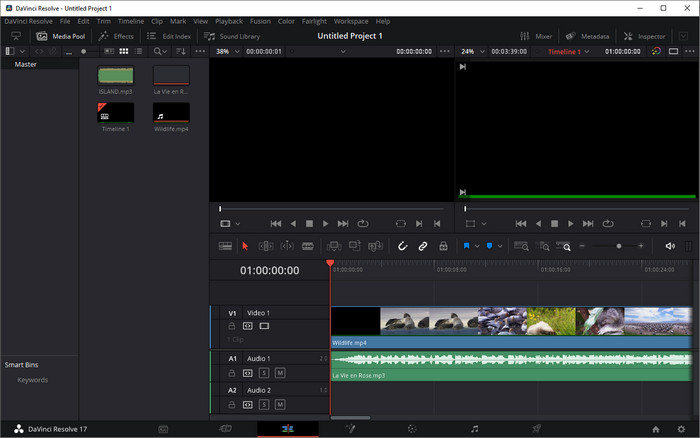Open the Fairlight menu
This screenshot has width=700, height=438.
[314, 21]
